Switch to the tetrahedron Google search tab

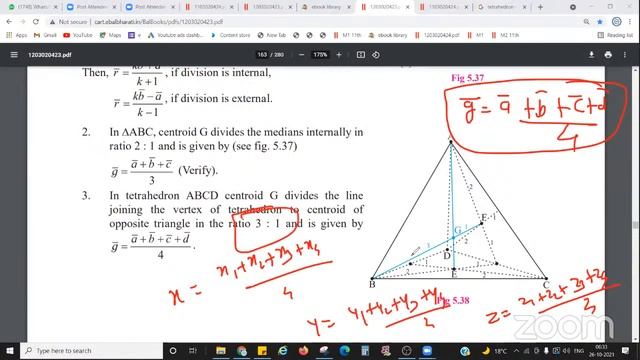click(x=500, y=7)
